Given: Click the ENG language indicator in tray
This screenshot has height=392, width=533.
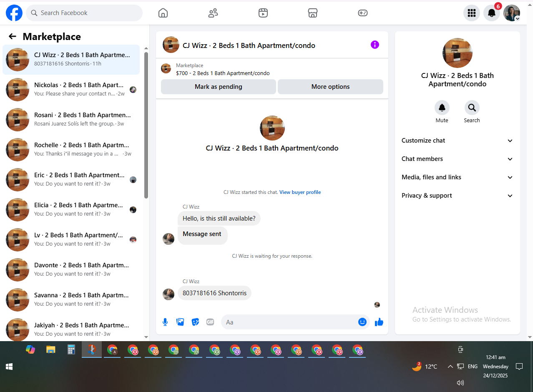Looking at the screenshot, I should click(473, 367).
